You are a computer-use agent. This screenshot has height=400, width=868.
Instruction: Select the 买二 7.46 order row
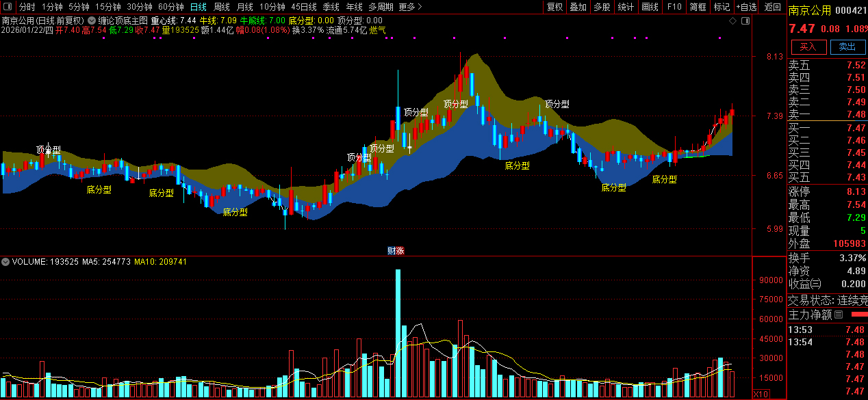tap(828, 140)
